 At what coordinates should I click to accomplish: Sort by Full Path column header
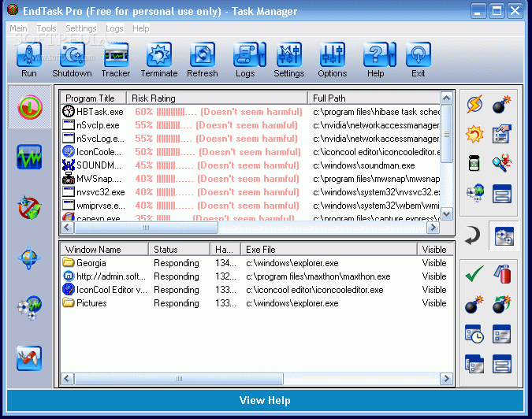(374, 98)
